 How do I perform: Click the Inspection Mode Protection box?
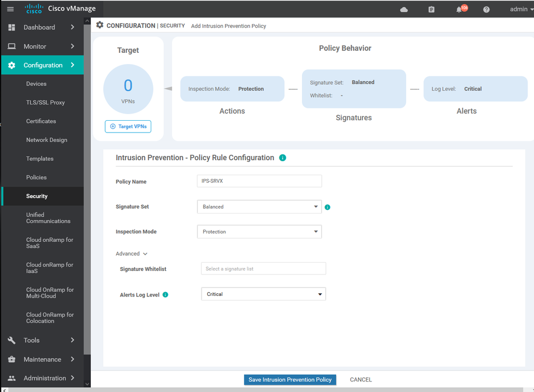(x=233, y=89)
